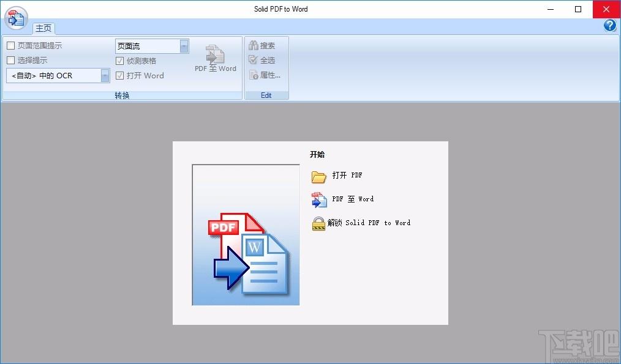621x364 pixels.
Task: Close the Solid PDF to Word window
Action: (x=606, y=9)
